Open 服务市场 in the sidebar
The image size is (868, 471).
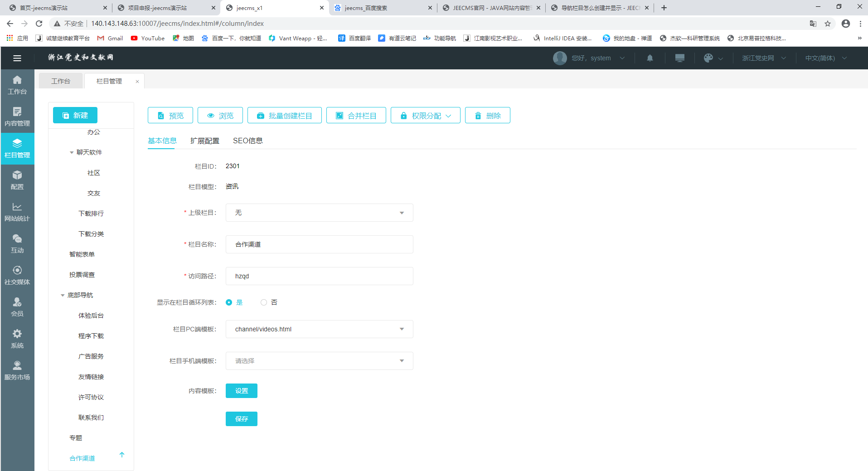click(x=17, y=371)
